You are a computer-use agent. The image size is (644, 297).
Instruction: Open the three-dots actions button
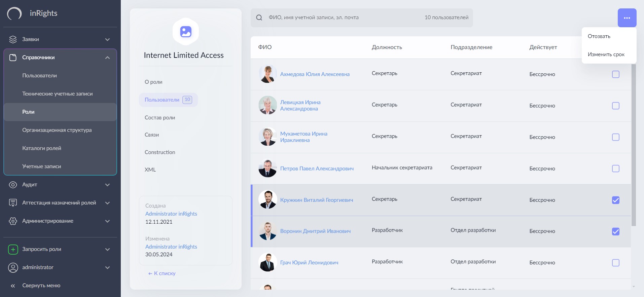point(627,18)
